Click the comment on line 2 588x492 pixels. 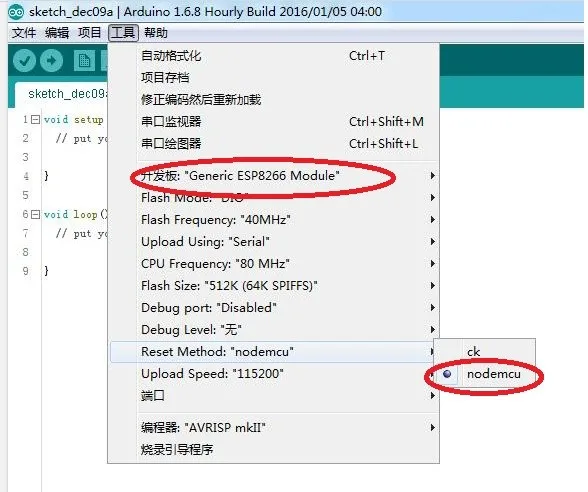click(x=81, y=138)
